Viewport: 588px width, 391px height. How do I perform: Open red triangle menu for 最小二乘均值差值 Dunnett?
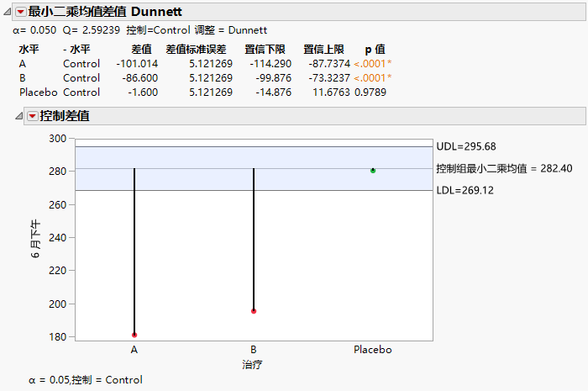(x=21, y=12)
